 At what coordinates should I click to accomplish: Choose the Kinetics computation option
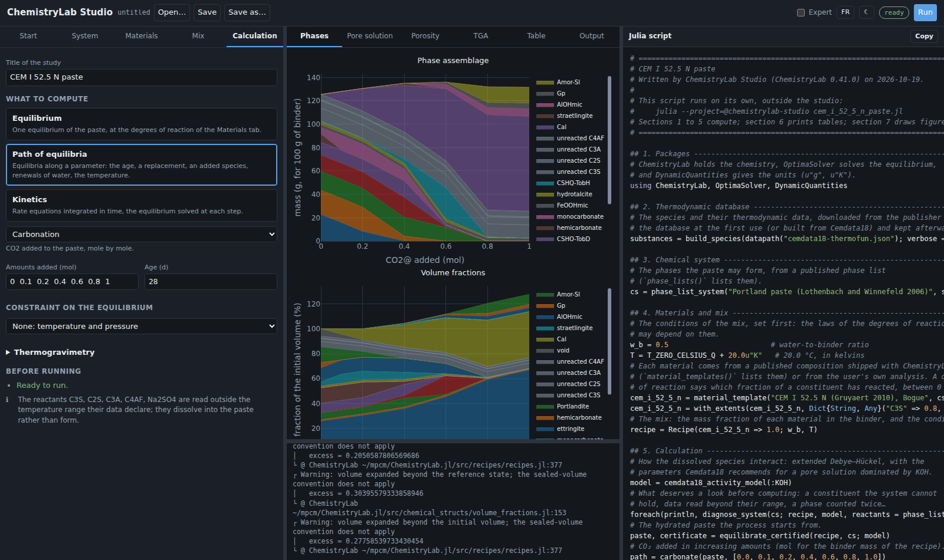(142, 205)
